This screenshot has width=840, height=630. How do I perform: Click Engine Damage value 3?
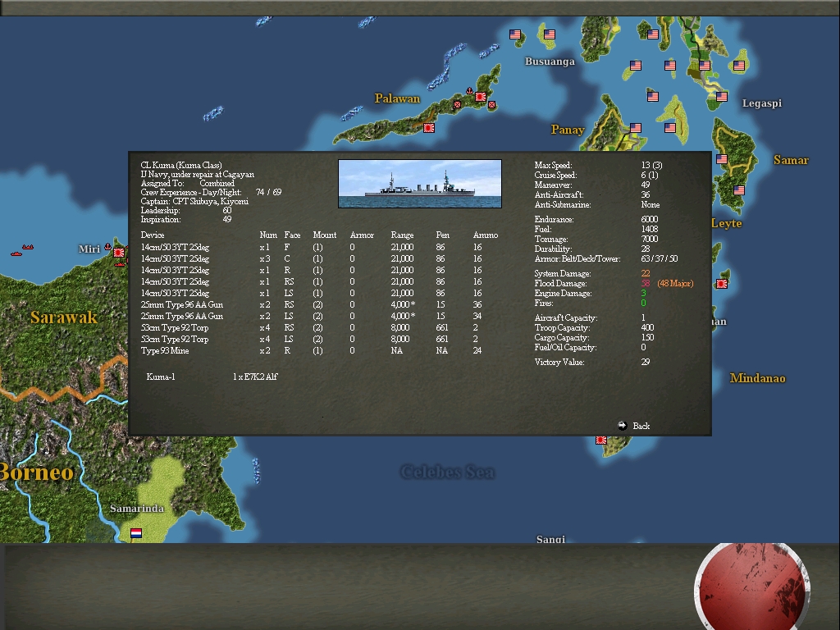click(x=643, y=294)
